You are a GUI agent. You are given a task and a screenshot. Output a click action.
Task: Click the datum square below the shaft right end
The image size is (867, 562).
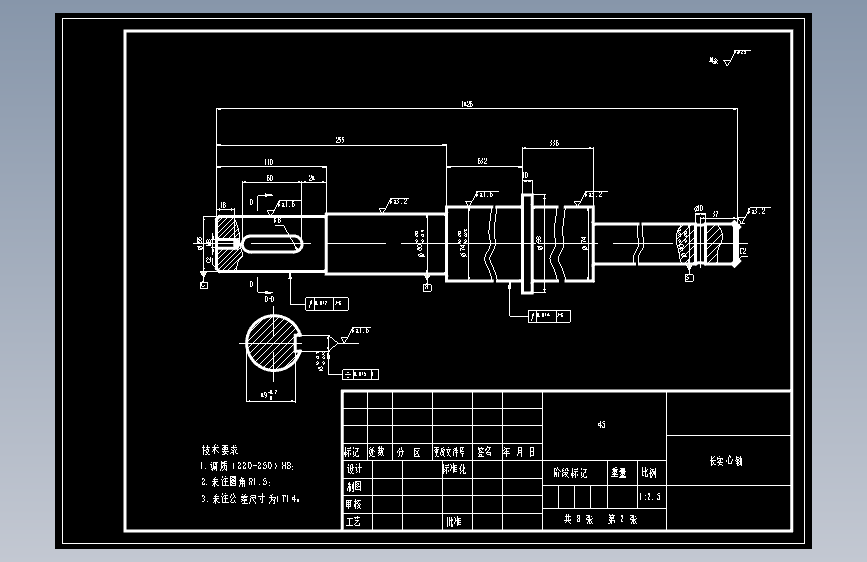(x=689, y=278)
